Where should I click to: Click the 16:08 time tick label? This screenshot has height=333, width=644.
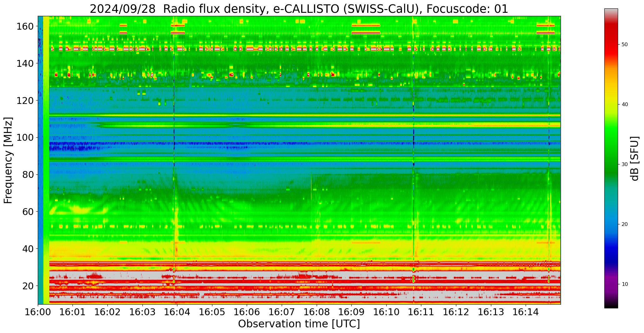pos(317,312)
